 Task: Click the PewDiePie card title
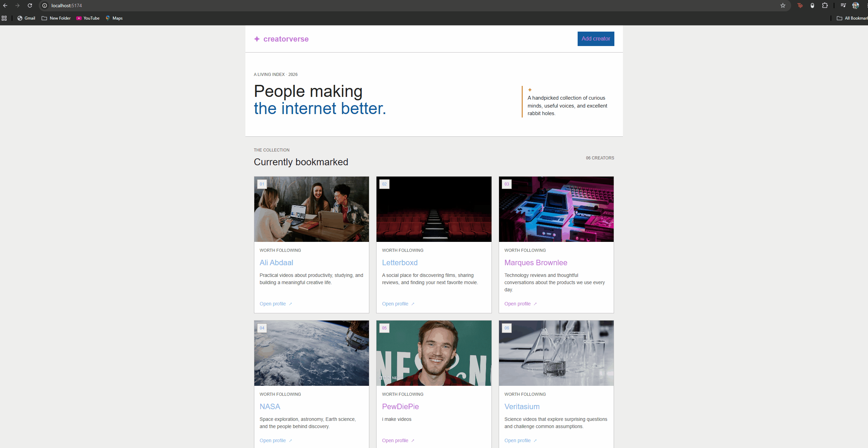pyautogui.click(x=400, y=407)
